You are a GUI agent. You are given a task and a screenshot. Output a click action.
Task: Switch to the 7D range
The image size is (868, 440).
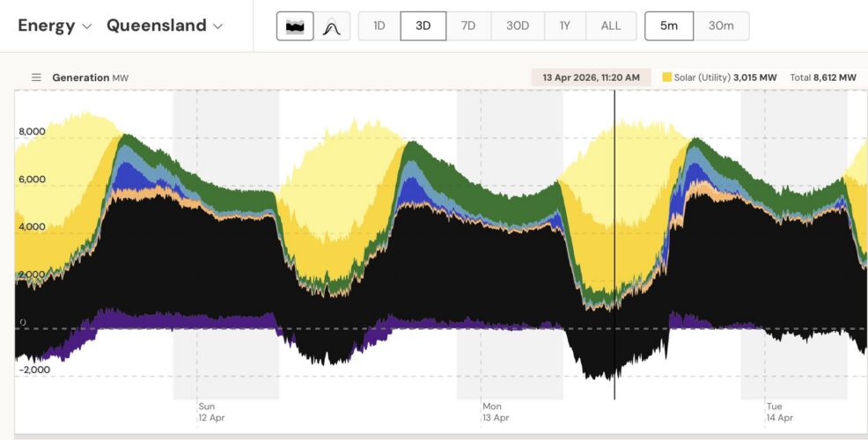[468, 26]
